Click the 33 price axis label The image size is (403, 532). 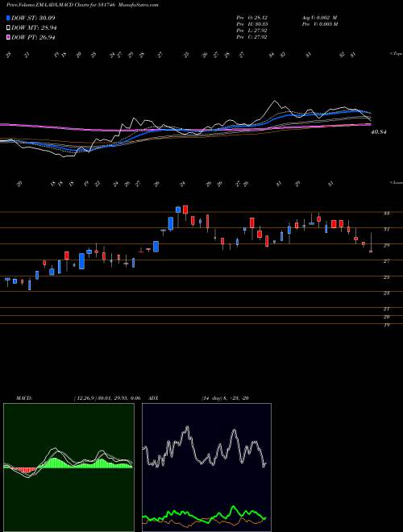coord(386,213)
